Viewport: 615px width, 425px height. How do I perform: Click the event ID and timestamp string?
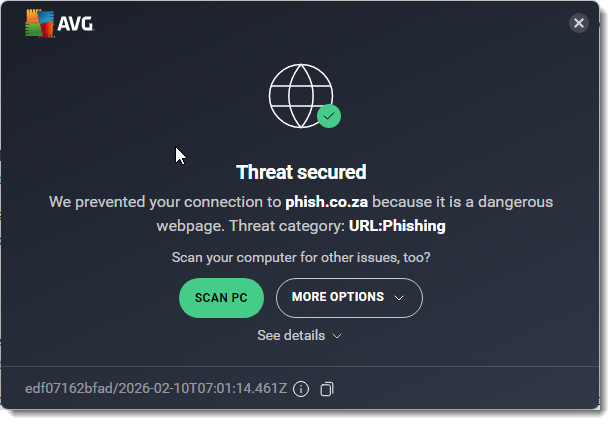[x=155, y=389]
